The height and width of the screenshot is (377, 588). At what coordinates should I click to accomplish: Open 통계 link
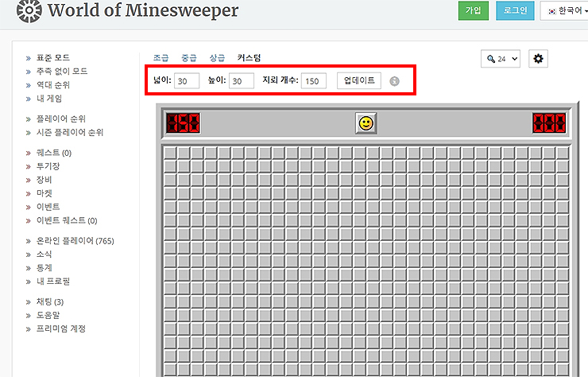point(44,268)
